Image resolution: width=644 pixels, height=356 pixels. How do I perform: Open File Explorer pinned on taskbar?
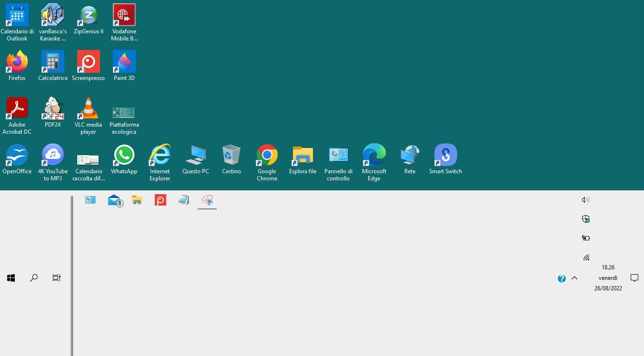pyautogui.click(x=137, y=200)
